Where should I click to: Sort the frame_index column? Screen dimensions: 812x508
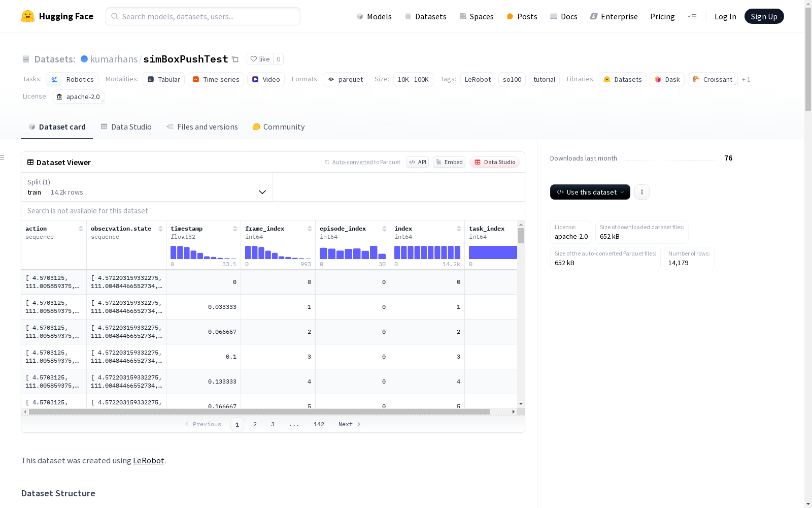310,229
